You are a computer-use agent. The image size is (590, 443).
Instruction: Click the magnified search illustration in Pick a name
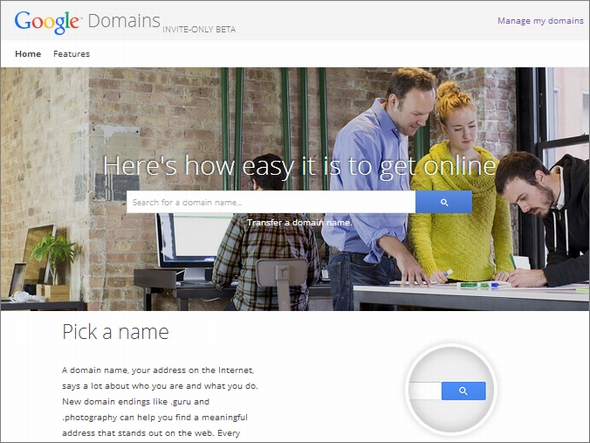point(451,390)
